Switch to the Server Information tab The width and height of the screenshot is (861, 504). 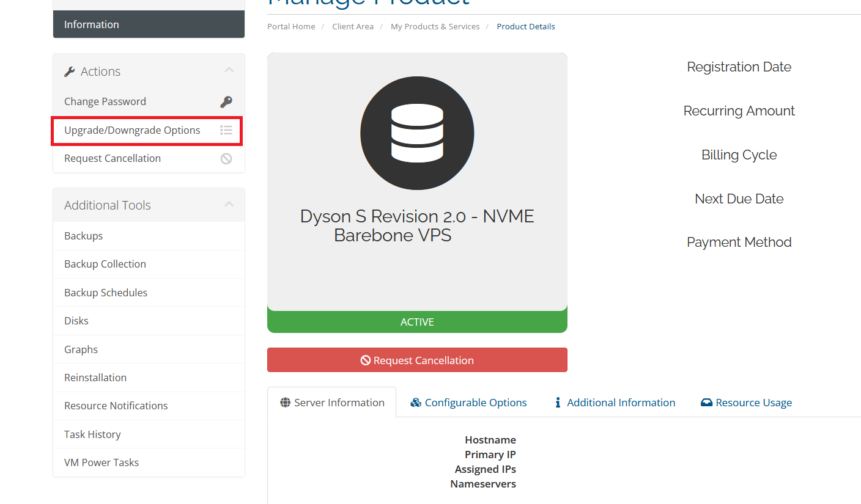(332, 403)
